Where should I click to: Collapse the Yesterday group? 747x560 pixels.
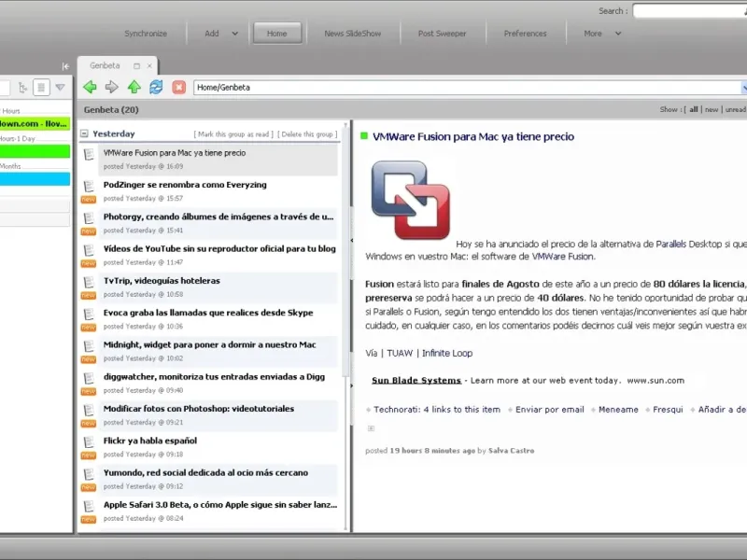point(84,133)
